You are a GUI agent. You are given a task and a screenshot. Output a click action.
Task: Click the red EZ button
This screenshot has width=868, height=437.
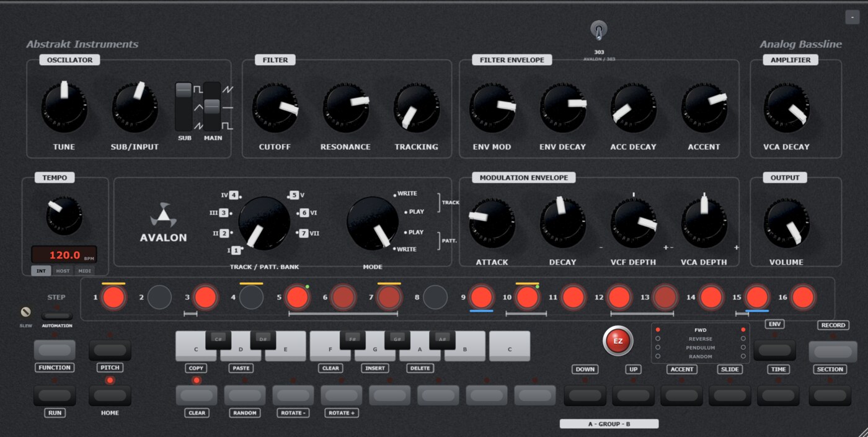click(x=618, y=341)
